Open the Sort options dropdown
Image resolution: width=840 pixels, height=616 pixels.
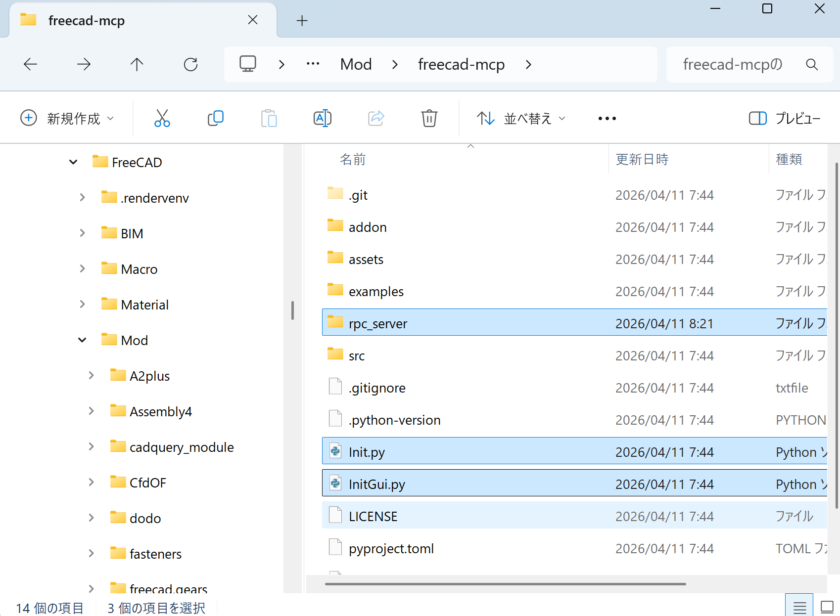[521, 119]
